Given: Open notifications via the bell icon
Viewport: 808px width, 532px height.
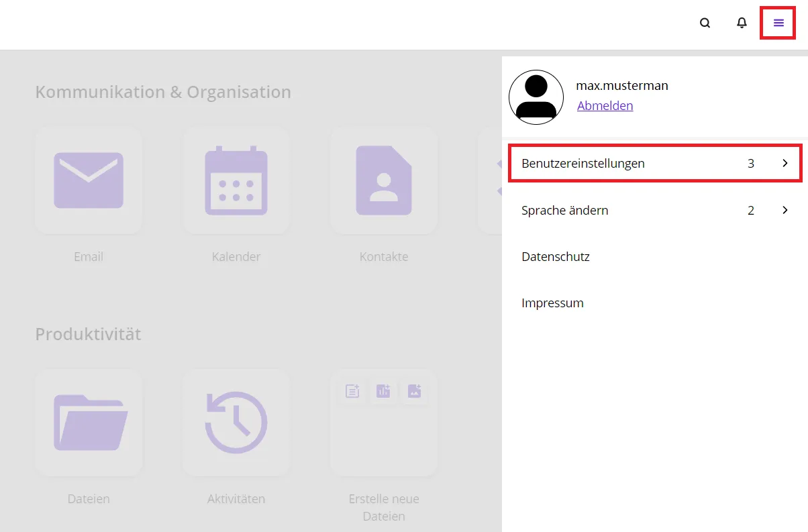Looking at the screenshot, I should point(742,23).
